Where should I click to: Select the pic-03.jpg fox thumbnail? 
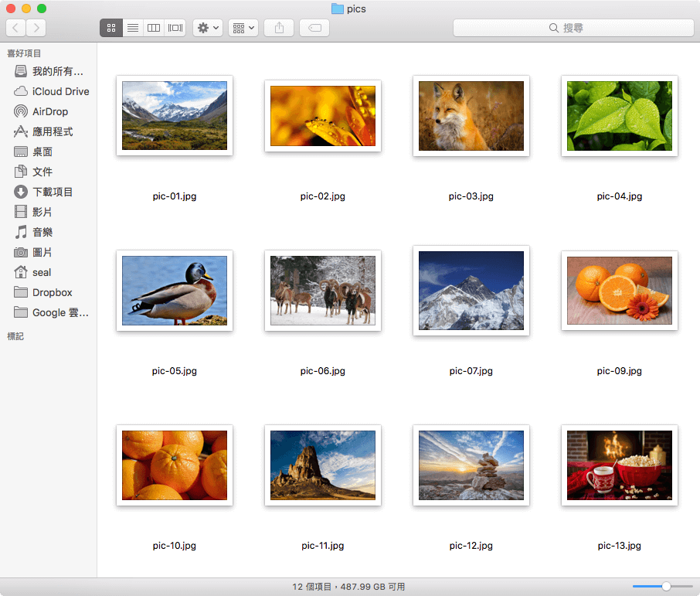471,116
